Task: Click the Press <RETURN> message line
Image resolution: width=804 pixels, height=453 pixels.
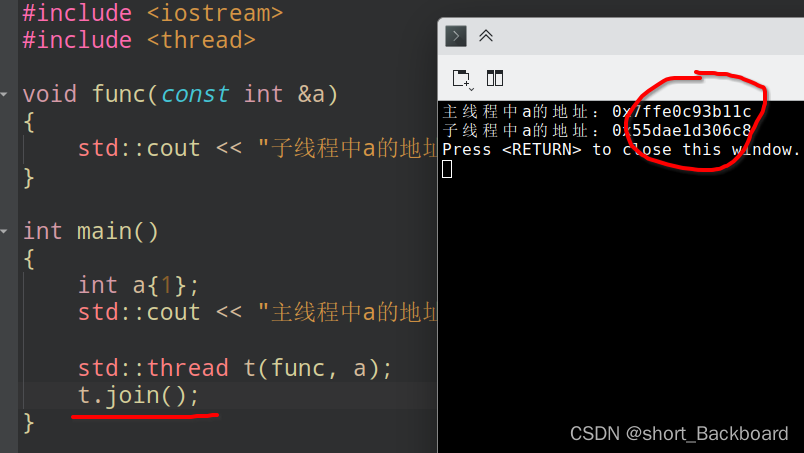Action: coord(621,150)
